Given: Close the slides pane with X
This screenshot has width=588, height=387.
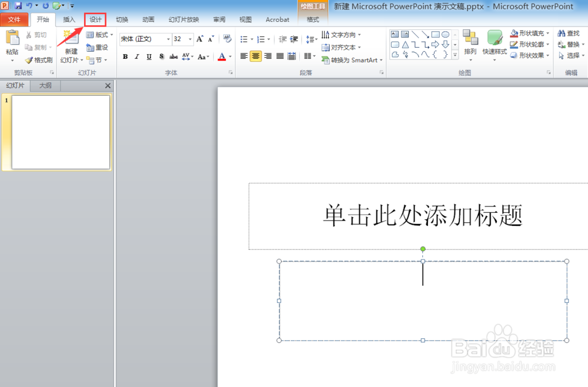Looking at the screenshot, I should (108, 86).
